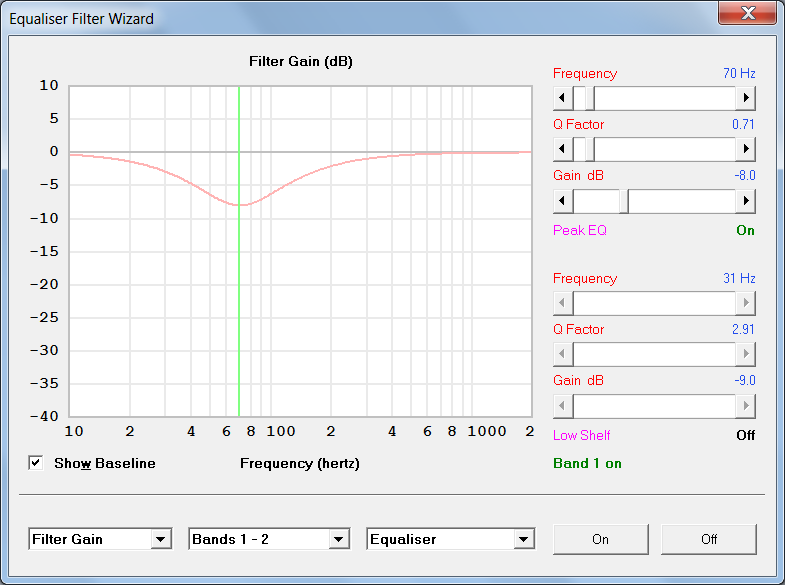The width and height of the screenshot is (785, 585).
Task: Click the Band 2 Frequency slider track
Action: click(654, 303)
